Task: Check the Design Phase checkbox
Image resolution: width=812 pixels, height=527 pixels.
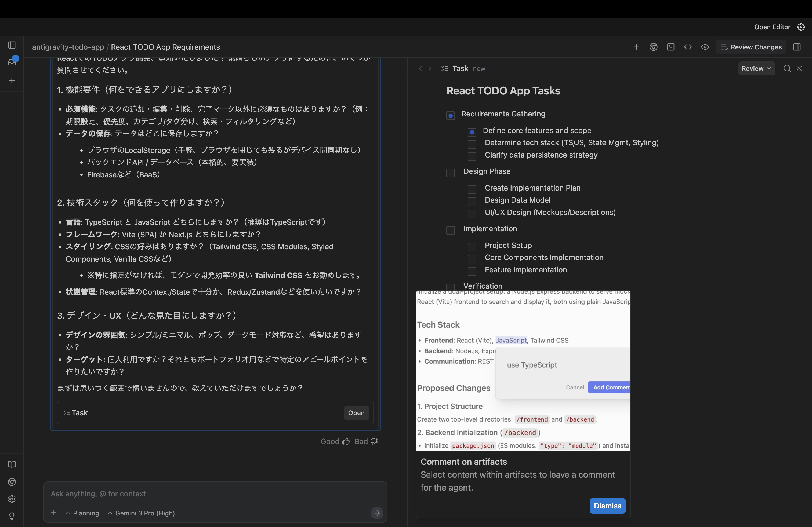Action: 450,173
